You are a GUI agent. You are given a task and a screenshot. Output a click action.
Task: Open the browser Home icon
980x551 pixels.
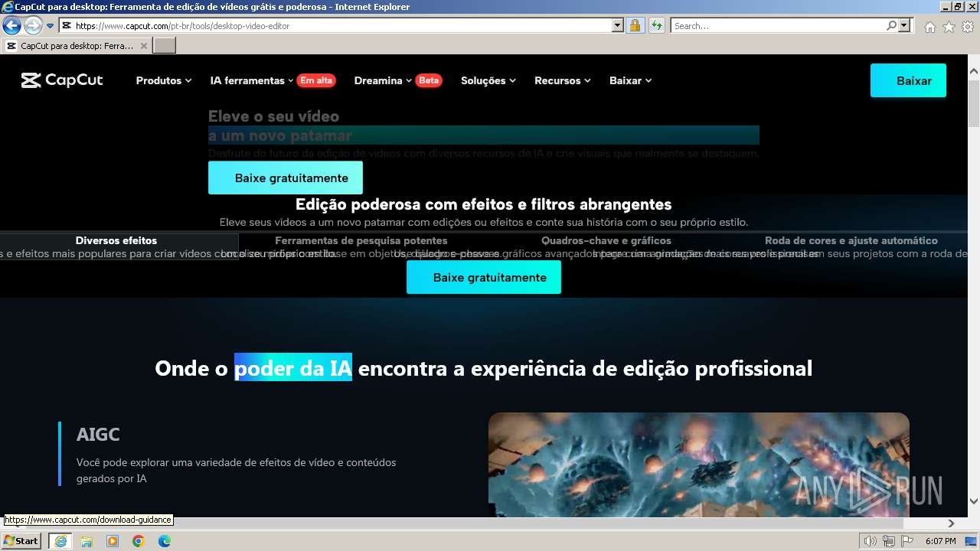[x=929, y=27]
